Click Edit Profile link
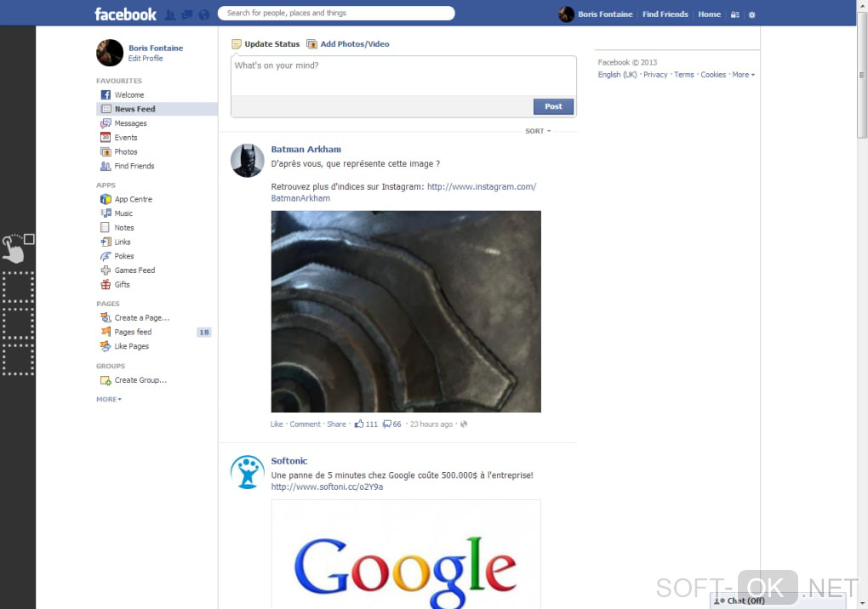 click(x=146, y=58)
